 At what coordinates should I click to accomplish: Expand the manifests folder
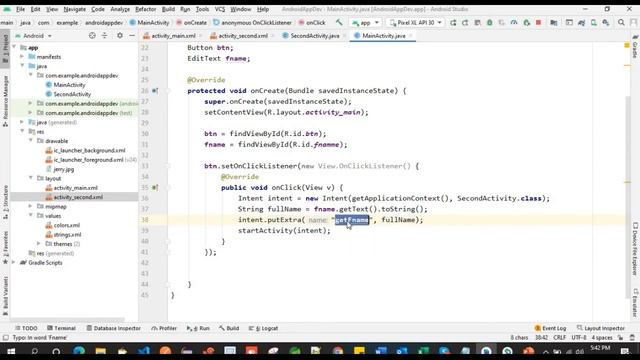pos(22,57)
